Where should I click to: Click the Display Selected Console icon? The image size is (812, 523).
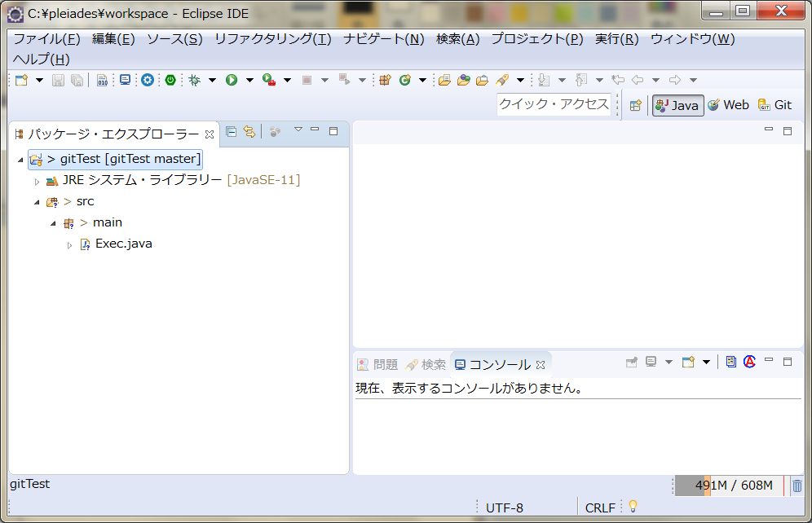coord(651,363)
